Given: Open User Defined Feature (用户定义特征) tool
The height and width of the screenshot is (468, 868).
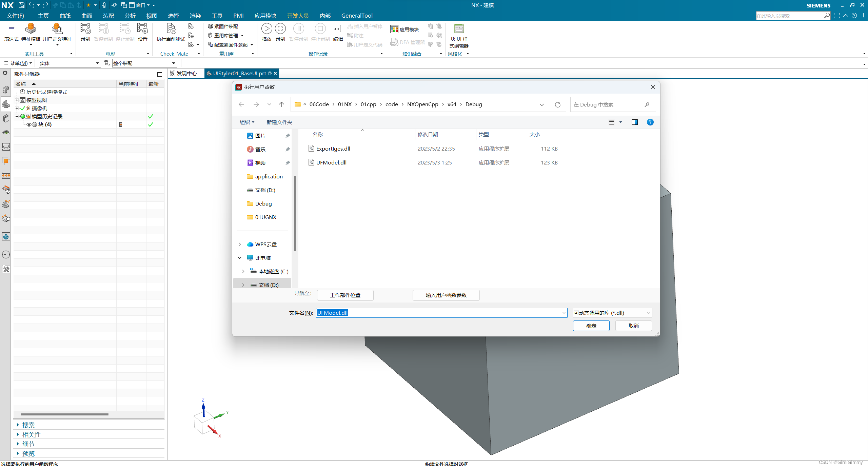Looking at the screenshot, I should tap(57, 33).
